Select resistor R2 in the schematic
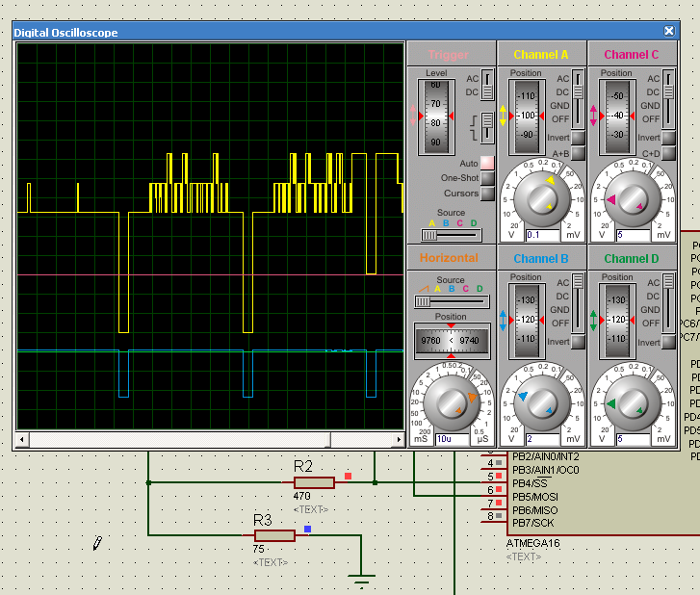The height and width of the screenshot is (595, 700). [x=314, y=482]
